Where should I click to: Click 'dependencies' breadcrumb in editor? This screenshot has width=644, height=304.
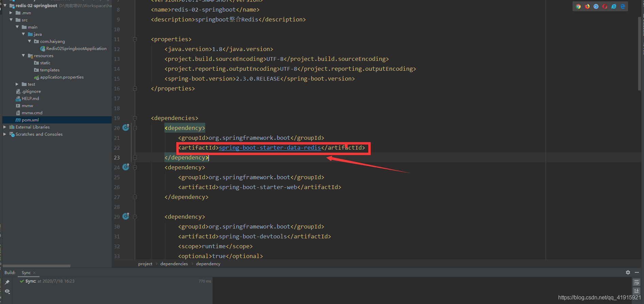[174, 264]
